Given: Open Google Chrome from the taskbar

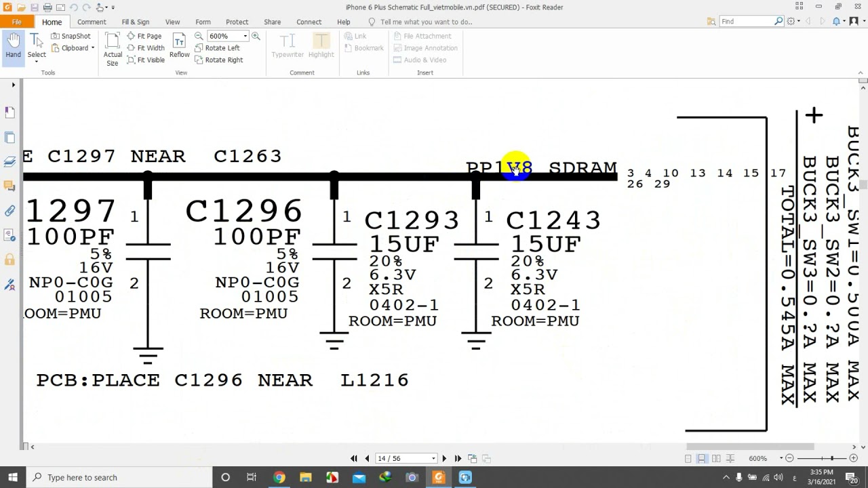Looking at the screenshot, I should 279,477.
